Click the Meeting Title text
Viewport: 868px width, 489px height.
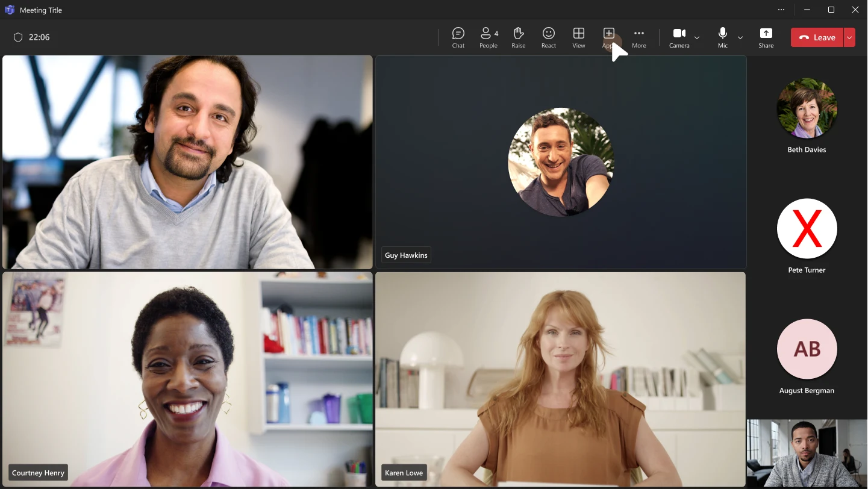41,10
